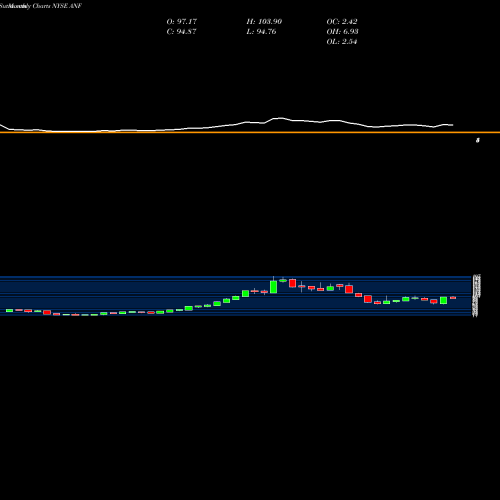
Task: Click the tallest green candlestick at the peak
Action: (x=273, y=286)
